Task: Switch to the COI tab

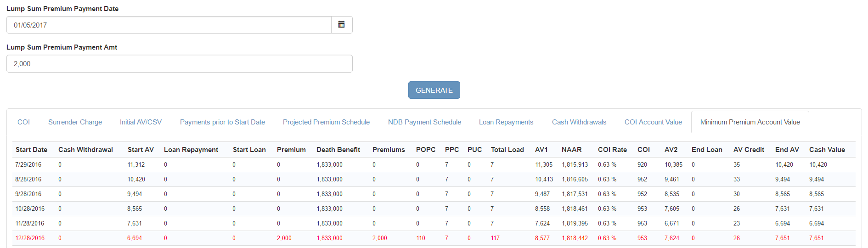Action: coord(23,122)
